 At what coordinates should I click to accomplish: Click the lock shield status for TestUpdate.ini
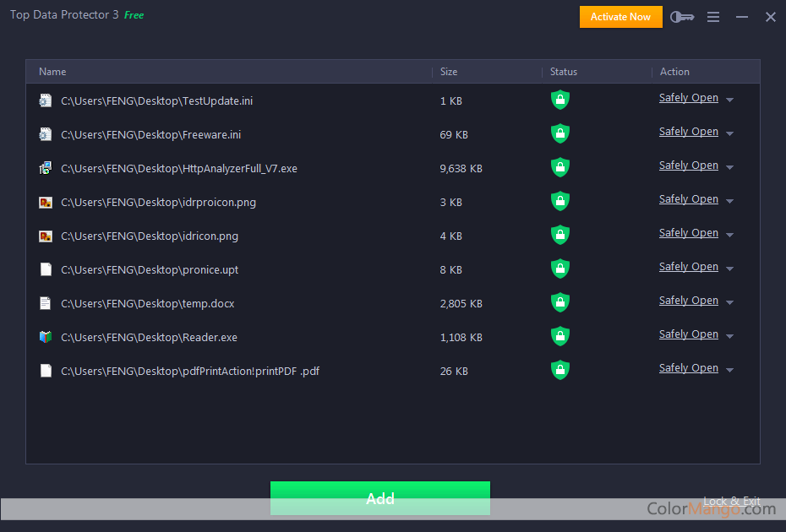click(559, 100)
